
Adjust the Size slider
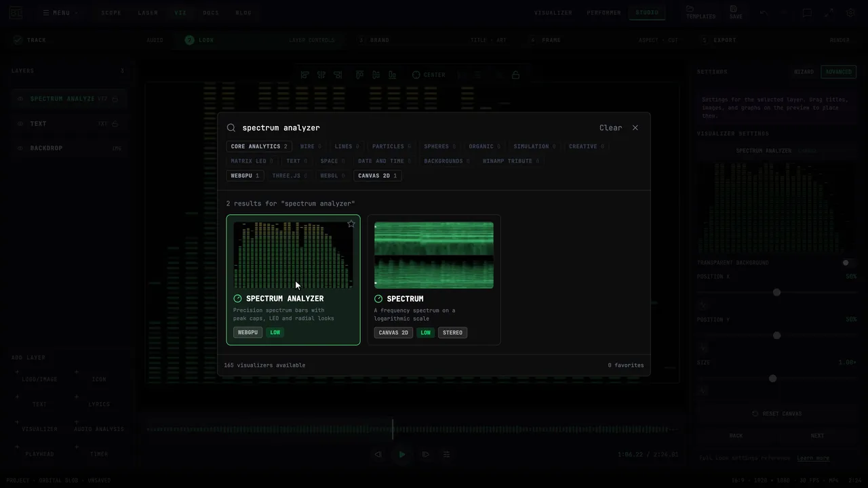[777, 379]
